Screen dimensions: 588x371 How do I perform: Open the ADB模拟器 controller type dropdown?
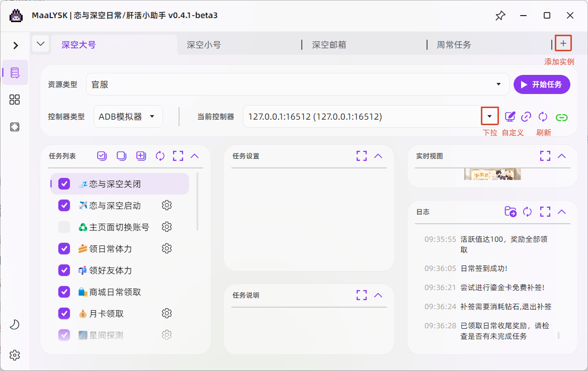(128, 117)
